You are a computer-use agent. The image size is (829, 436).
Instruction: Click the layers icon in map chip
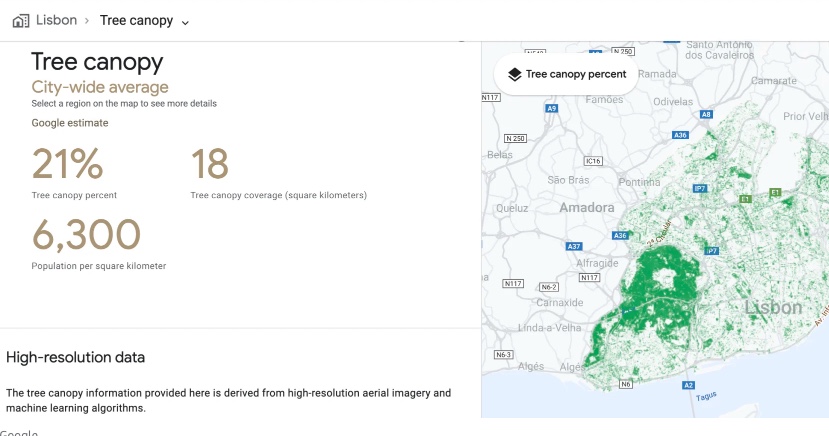(x=514, y=75)
